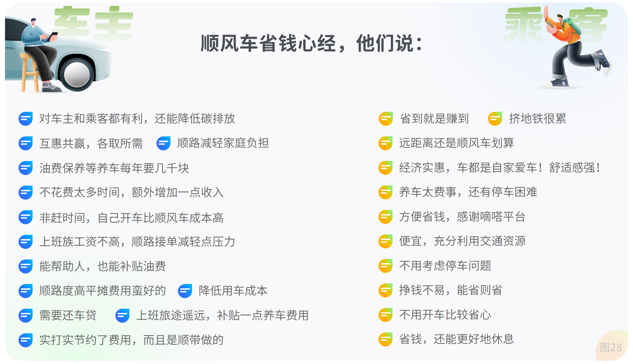This screenshot has width=633, height=364.
Task: Click the blue bubble icon before 降低用车成本
Action: coord(185,291)
